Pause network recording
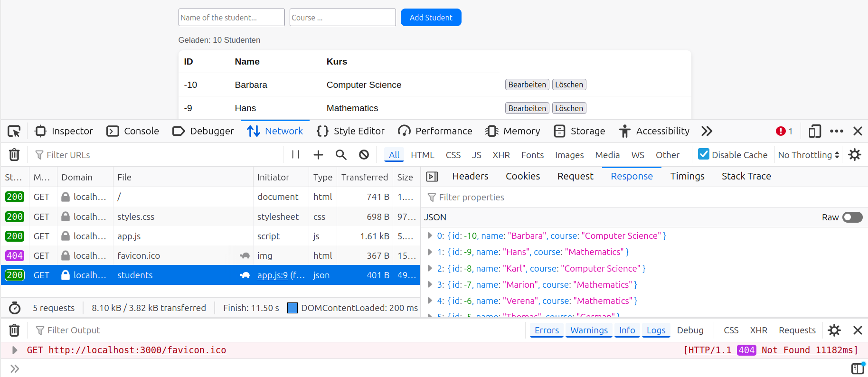 pyautogui.click(x=295, y=155)
